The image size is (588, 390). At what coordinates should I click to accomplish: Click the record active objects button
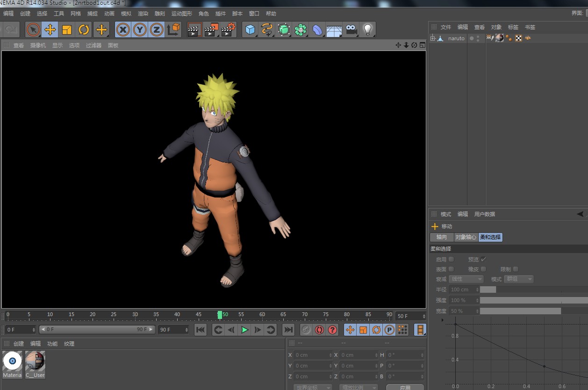click(306, 330)
